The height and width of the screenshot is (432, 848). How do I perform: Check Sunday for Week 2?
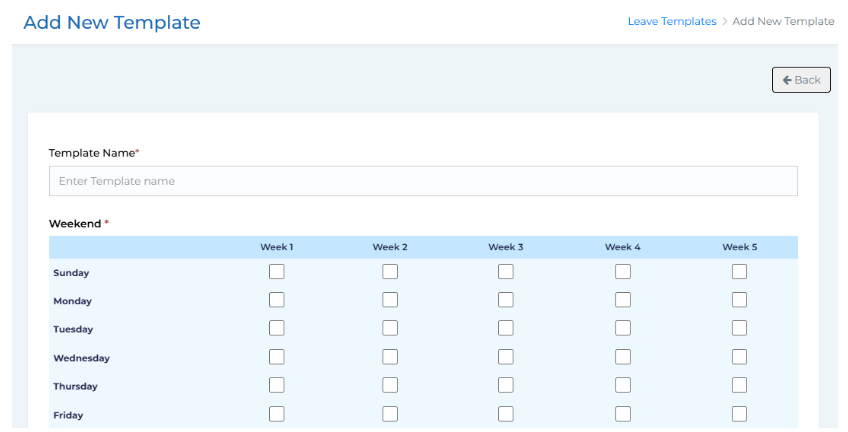tap(390, 272)
